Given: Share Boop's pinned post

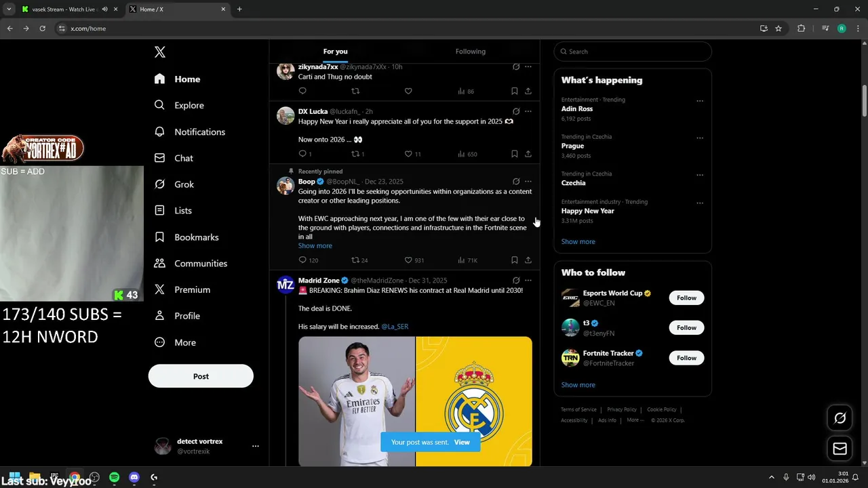Looking at the screenshot, I should (528, 260).
